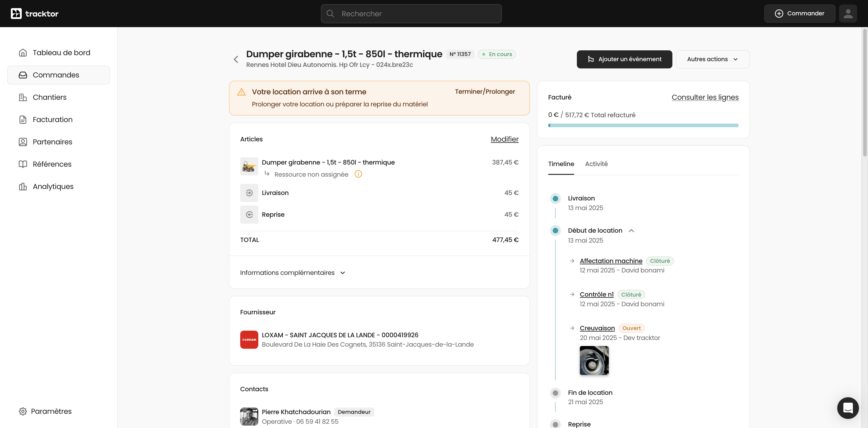Switch to the Activité tab

(x=596, y=164)
